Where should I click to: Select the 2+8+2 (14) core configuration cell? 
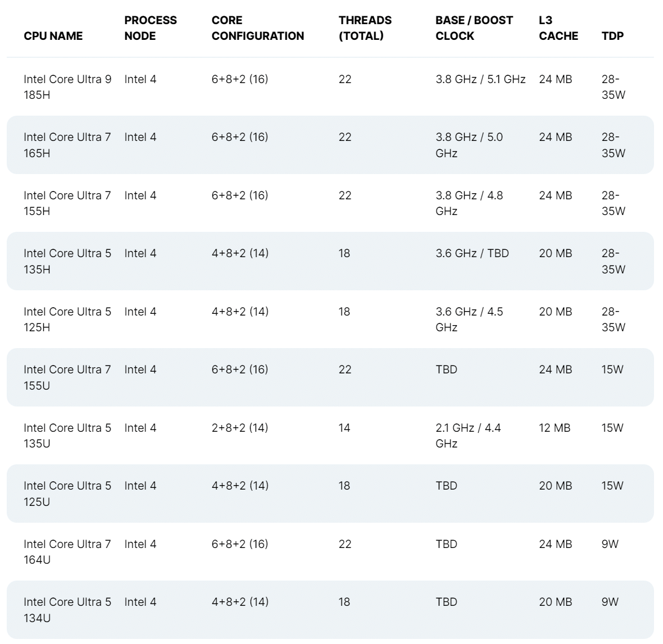[x=240, y=428]
